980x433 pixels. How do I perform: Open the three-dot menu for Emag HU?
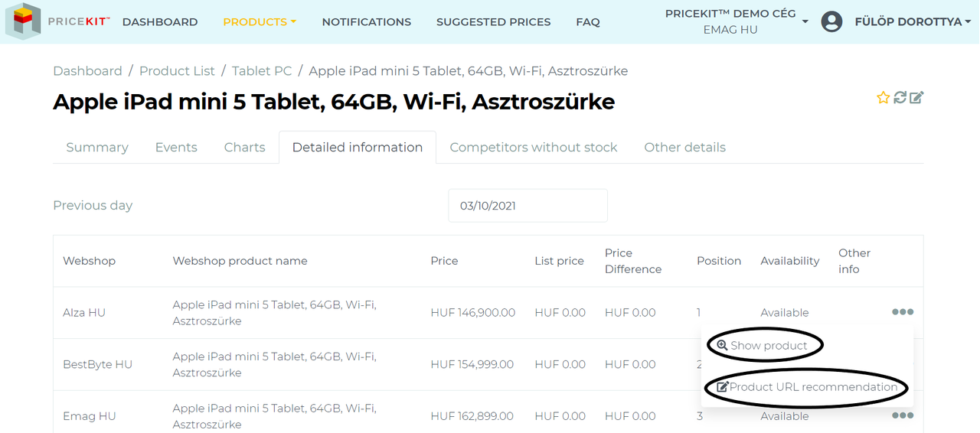pyautogui.click(x=903, y=415)
